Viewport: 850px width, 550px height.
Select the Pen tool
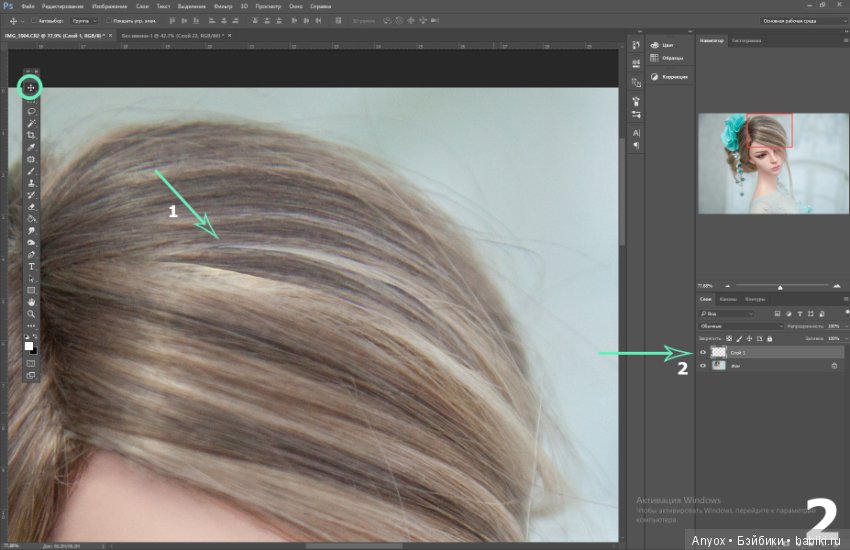31,255
